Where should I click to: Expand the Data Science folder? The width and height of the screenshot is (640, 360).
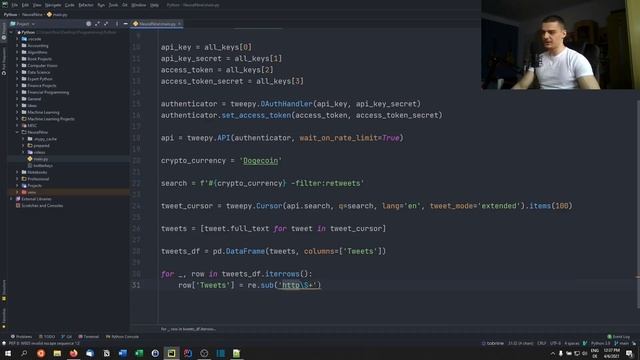click(18, 72)
